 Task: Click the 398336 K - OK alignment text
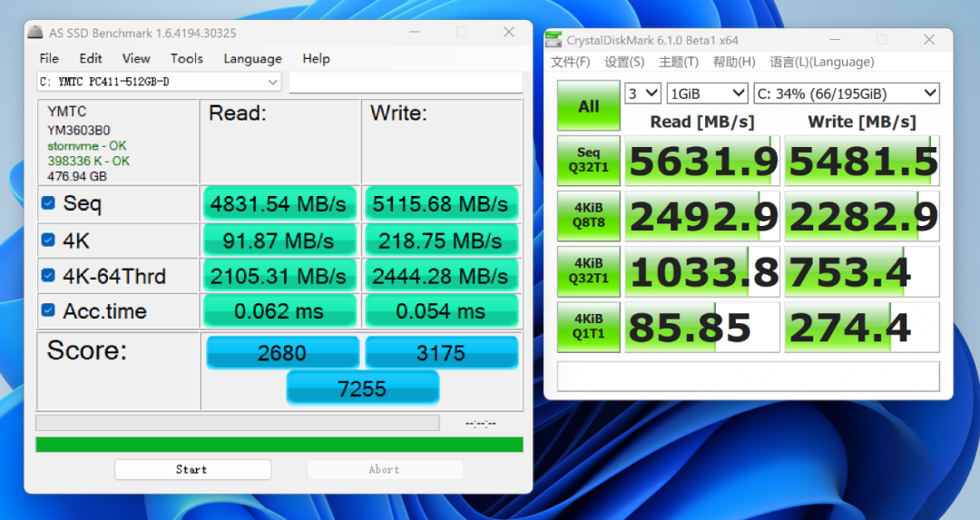pos(88,161)
